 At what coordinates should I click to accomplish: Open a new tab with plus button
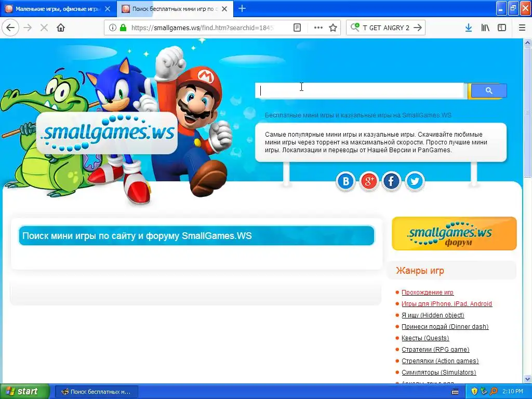[x=242, y=8]
